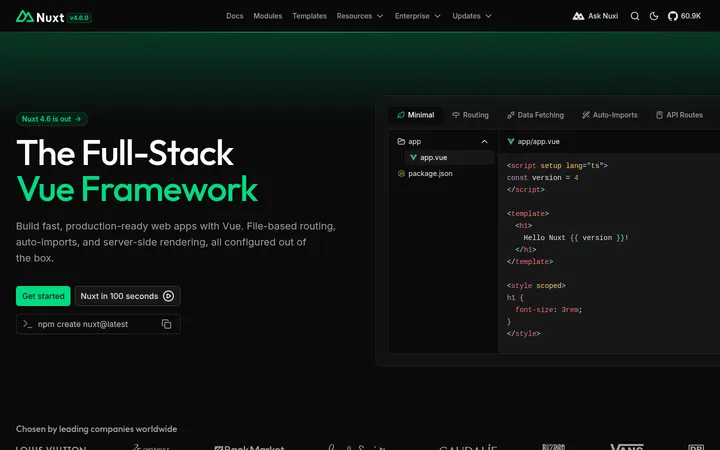Screen dimensions: 720x450
Task: Open the v4.6.0 version badge
Action: click(79, 18)
